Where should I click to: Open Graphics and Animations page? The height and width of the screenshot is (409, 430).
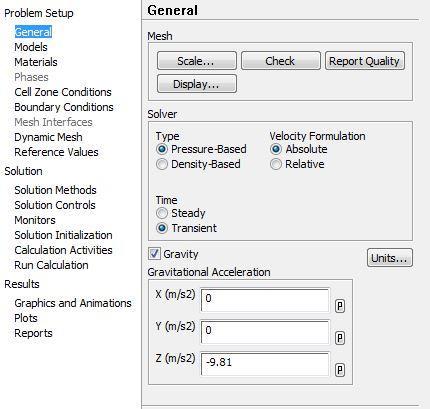click(73, 303)
